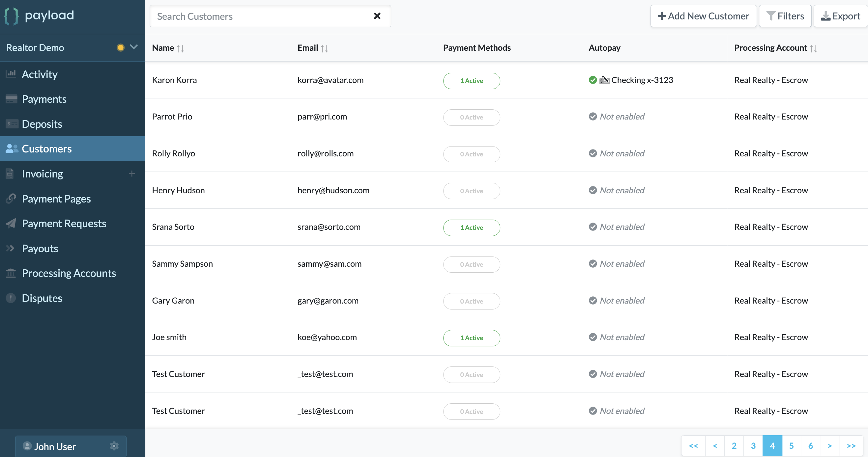Clear the search with the X icon
The image size is (868, 457).
(377, 16)
